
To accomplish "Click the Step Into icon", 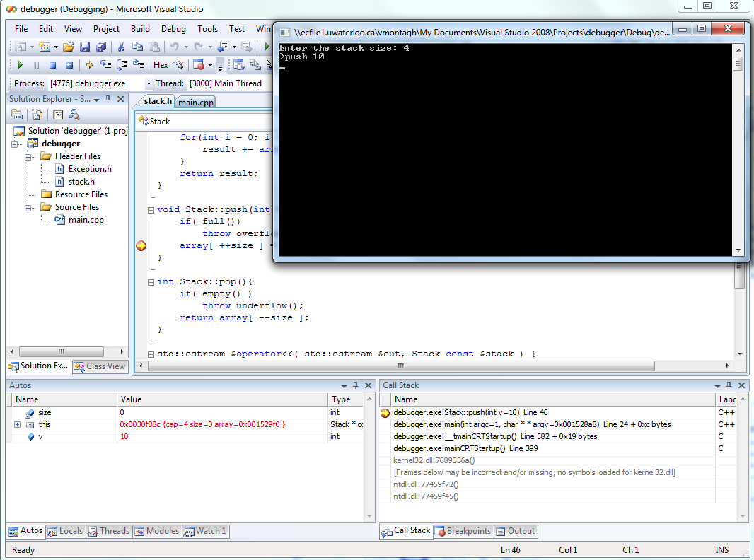I will tap(105, 65).
